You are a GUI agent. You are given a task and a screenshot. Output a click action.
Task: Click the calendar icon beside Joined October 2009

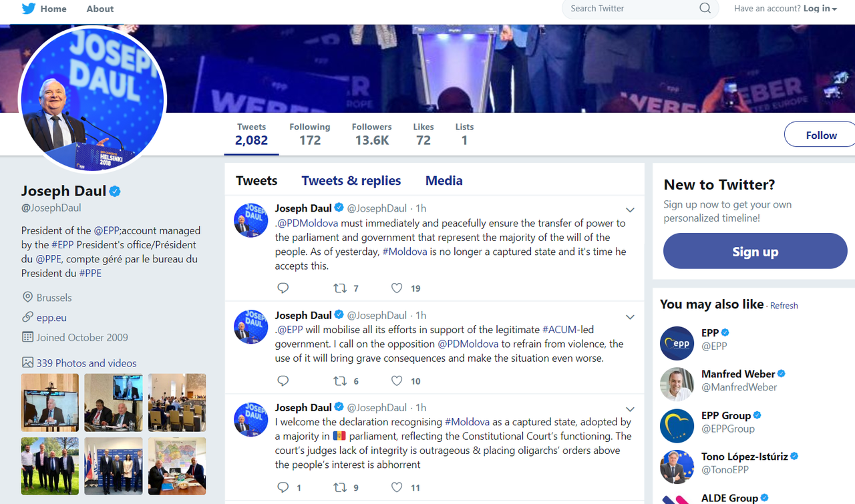[27, 337]
